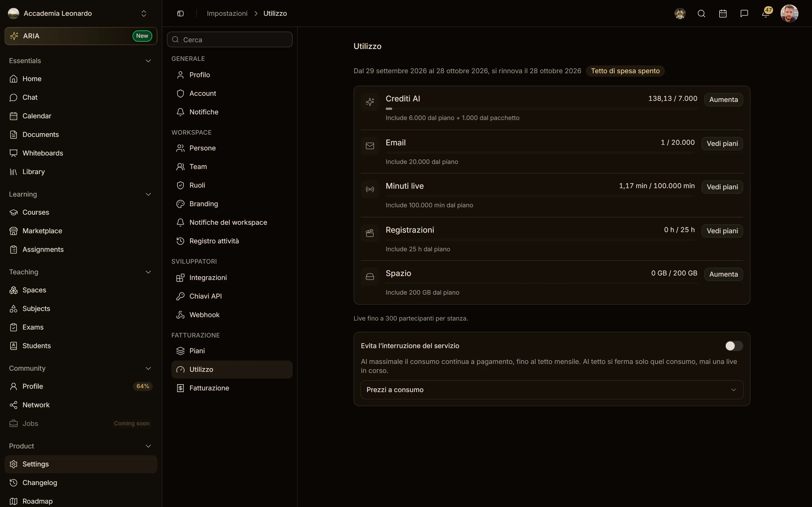812x507 pixels.
Task: Open the Prezzi a consumo dropdown
Action: coord(551,390)
